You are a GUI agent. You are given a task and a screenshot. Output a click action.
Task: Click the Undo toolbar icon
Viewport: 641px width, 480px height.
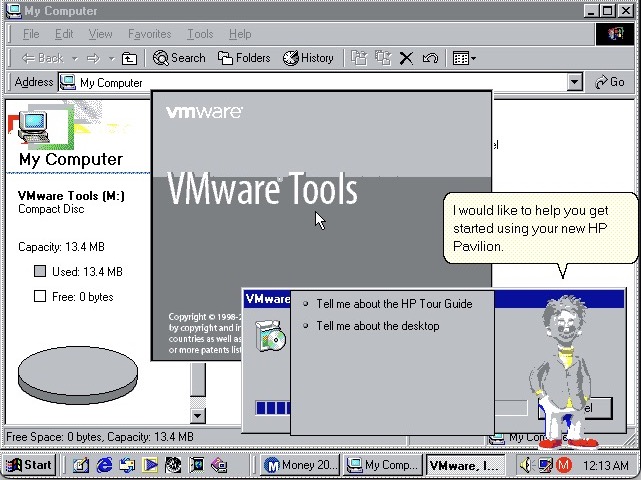(x=430, y=58)
